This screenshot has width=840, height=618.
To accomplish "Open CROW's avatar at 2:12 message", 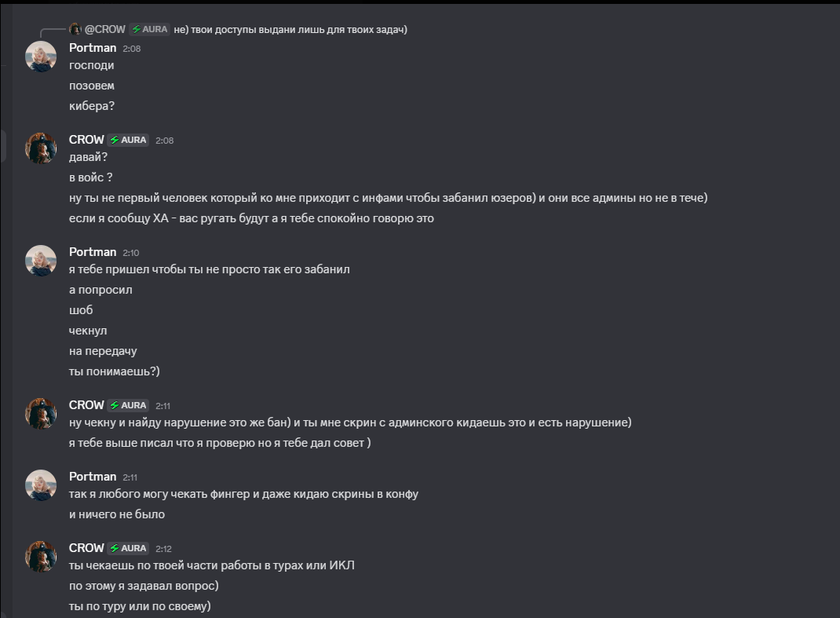I will 41,557.
